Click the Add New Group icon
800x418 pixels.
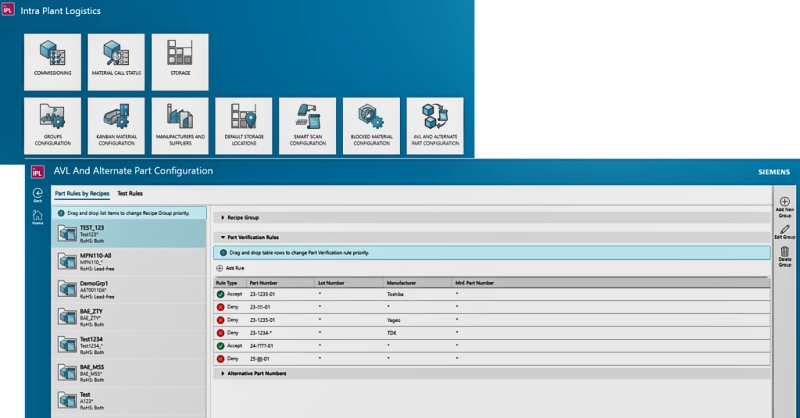(784, 207)
